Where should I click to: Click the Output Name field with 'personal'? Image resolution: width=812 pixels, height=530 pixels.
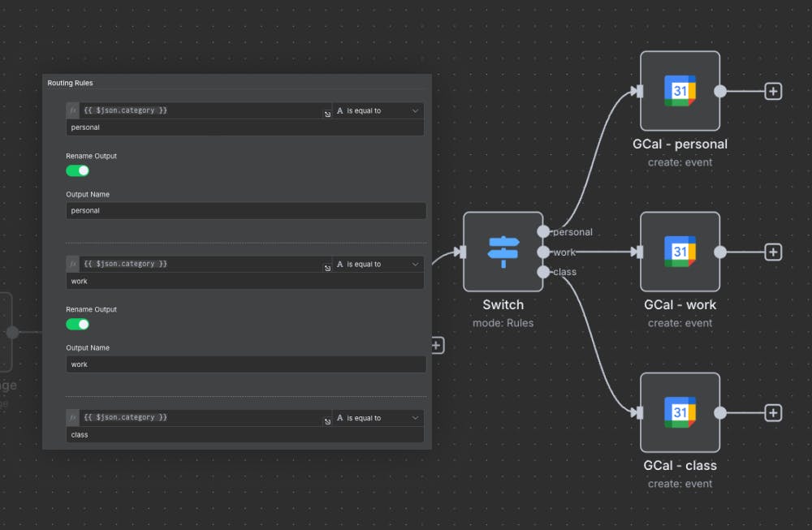[246, 211]
